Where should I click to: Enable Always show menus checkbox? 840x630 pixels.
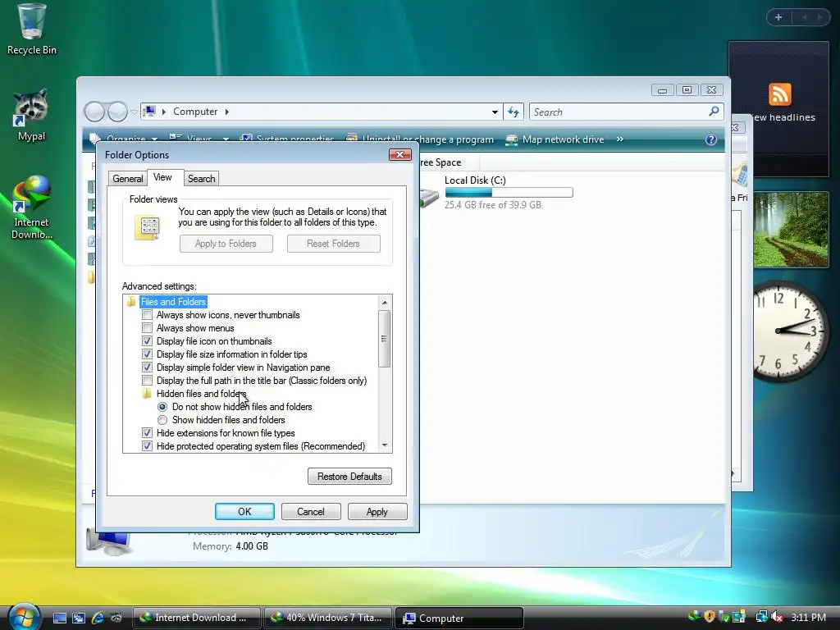click(x=148, y=328)
